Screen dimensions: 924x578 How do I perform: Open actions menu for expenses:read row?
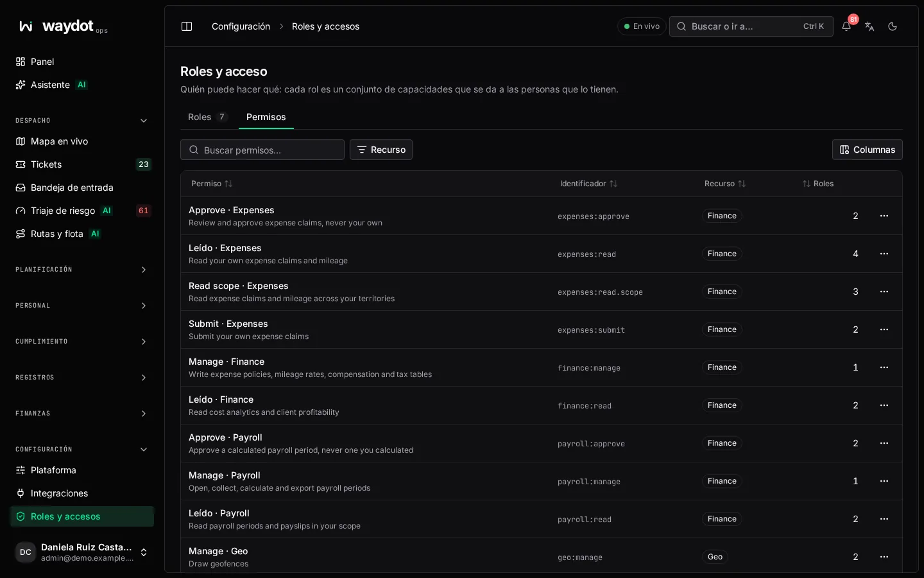884,254
